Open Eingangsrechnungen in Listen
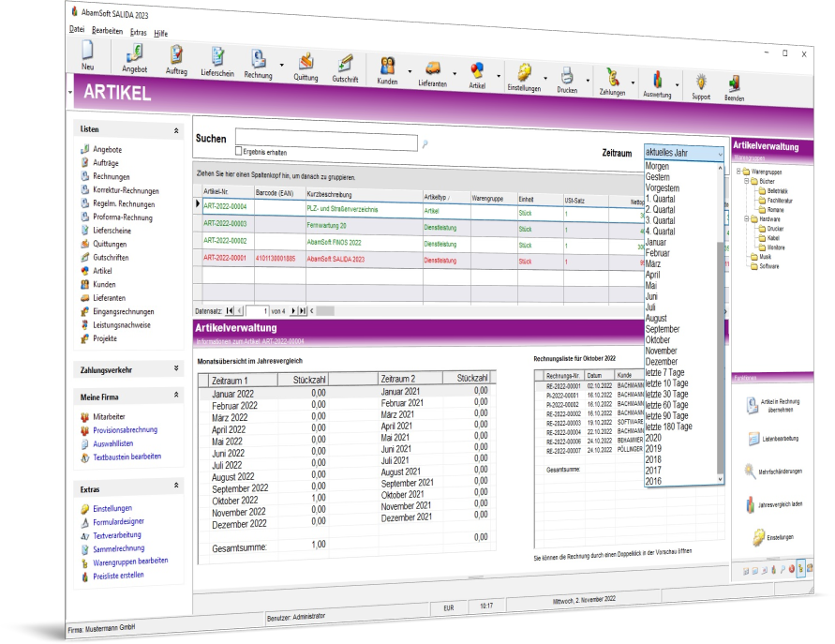This screenshot has width=835, height=644. click(124, 311)
